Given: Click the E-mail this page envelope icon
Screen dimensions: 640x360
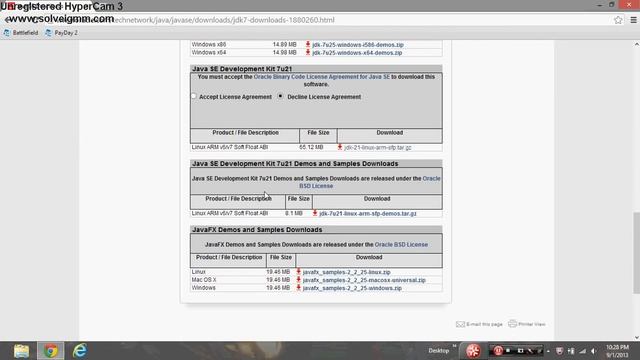Looking at the screenshot, I should [x=460, y=324].
